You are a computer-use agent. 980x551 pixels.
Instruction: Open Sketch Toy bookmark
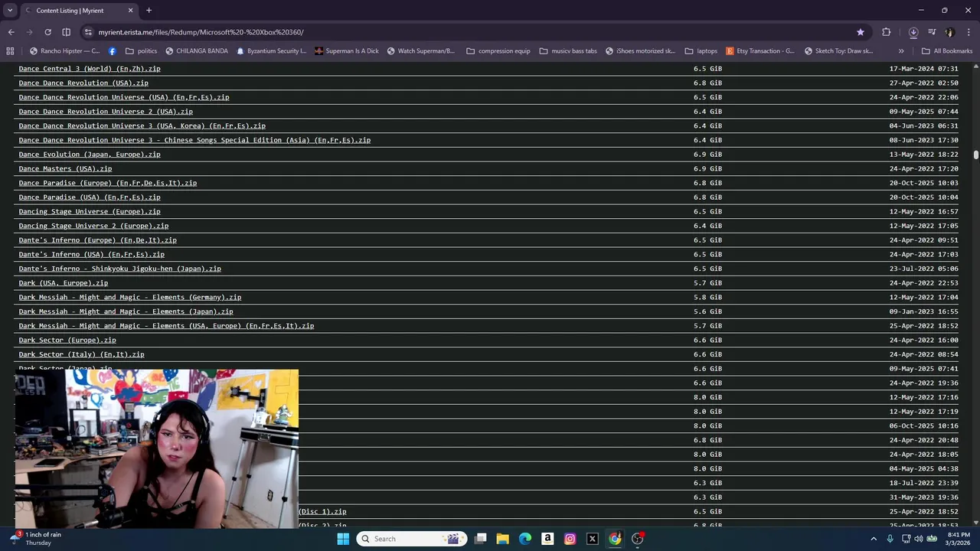838,51
